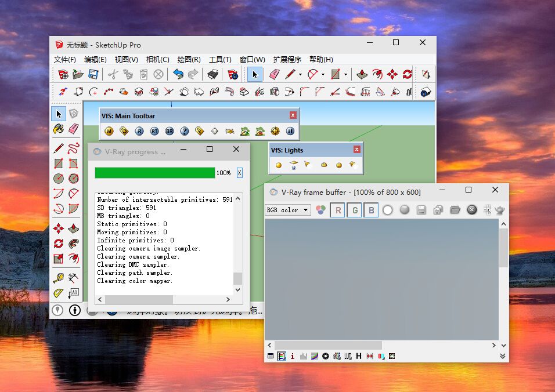
Task: Expand the Rectangle tool dropdown arrow
Action: coord(345,74)
